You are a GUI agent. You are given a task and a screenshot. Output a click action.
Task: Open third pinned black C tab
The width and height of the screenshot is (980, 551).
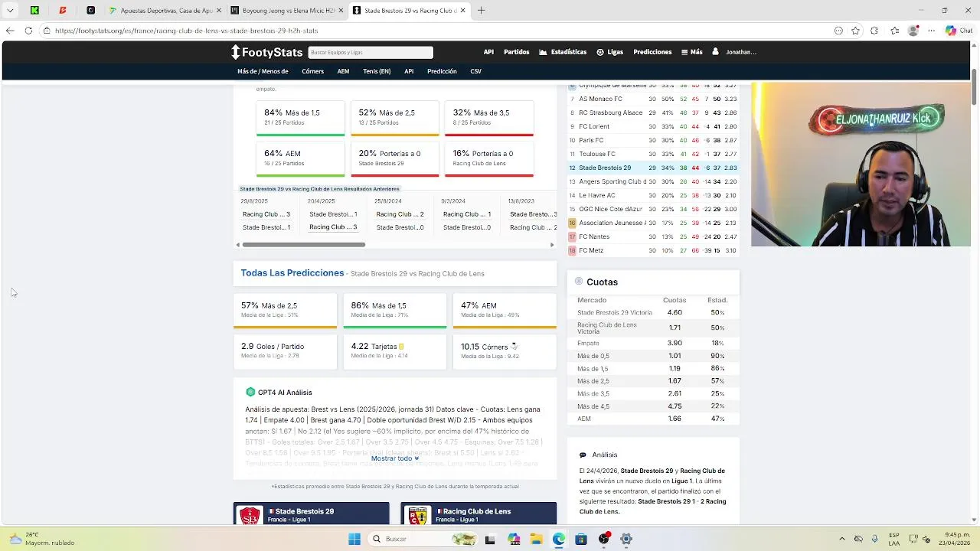click(90, 11)
